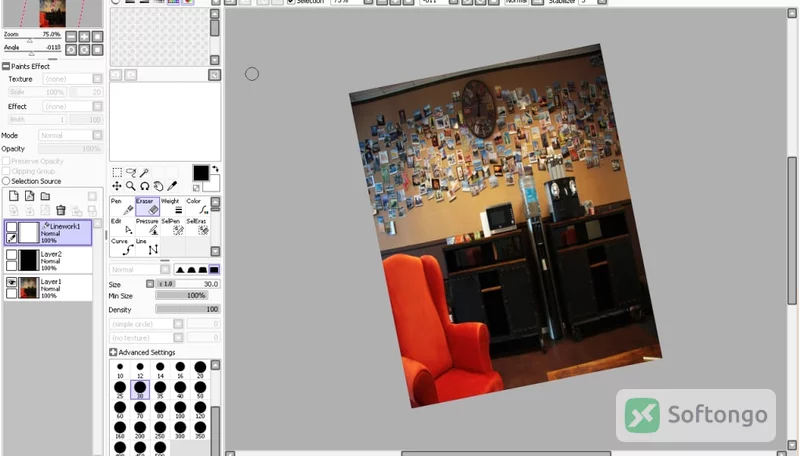Choose the Pen linework tool
Viewport: 800px width, 456px height.
point(122,207)
